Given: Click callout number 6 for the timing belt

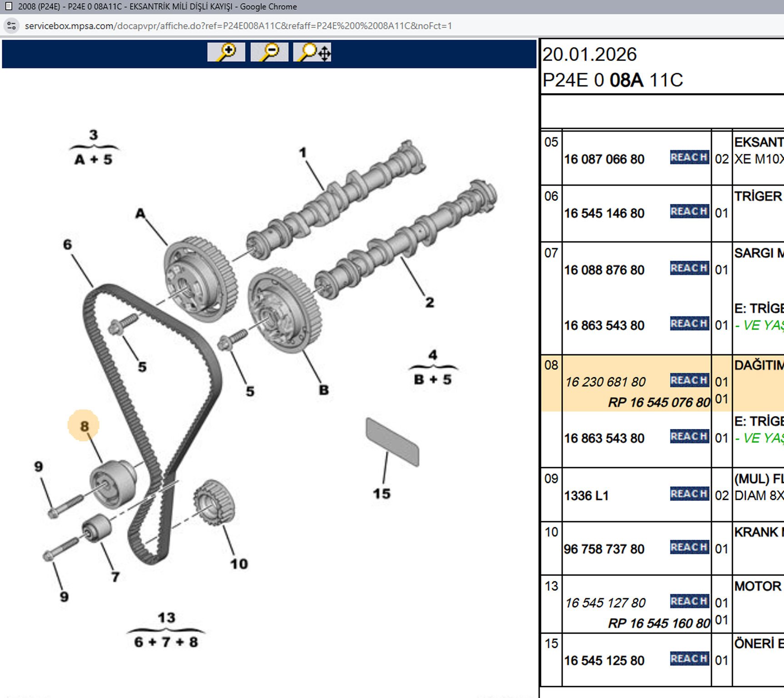Looking at the screenshot, I should [x=67, y=244].
